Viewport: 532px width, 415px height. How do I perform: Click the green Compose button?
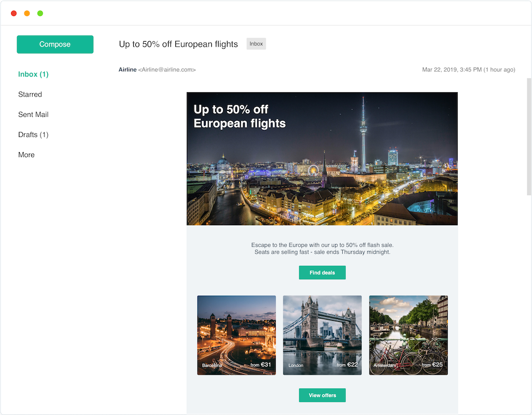coord(55,44)
